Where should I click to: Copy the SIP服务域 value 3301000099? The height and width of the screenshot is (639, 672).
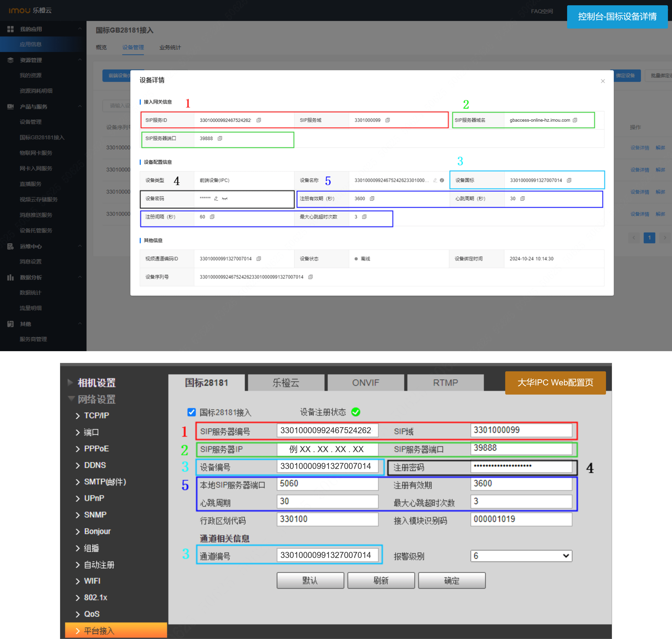(387, 120)
